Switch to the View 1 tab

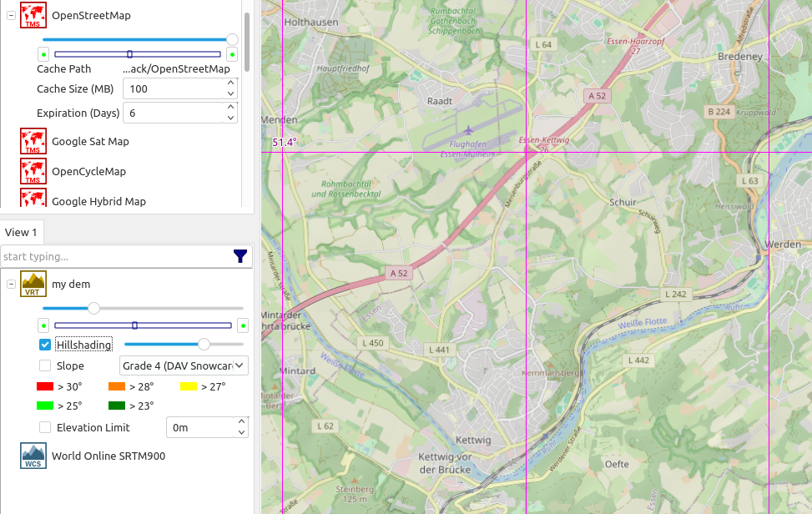21,232
